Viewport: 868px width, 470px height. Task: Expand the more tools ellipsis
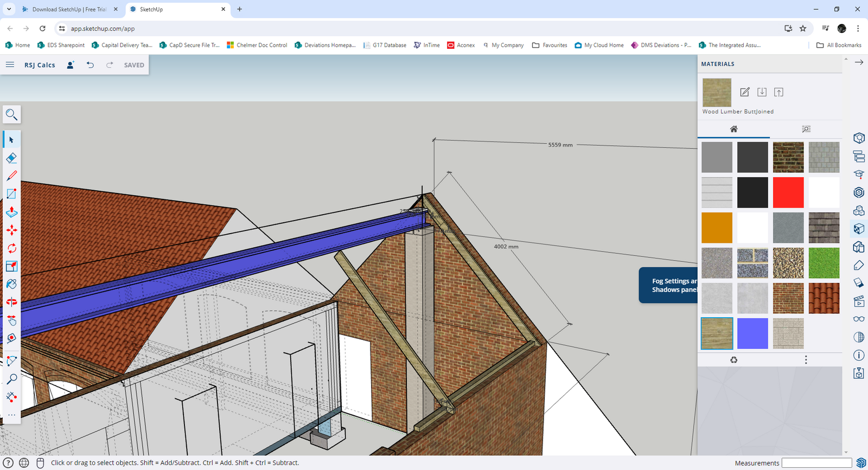11,415
